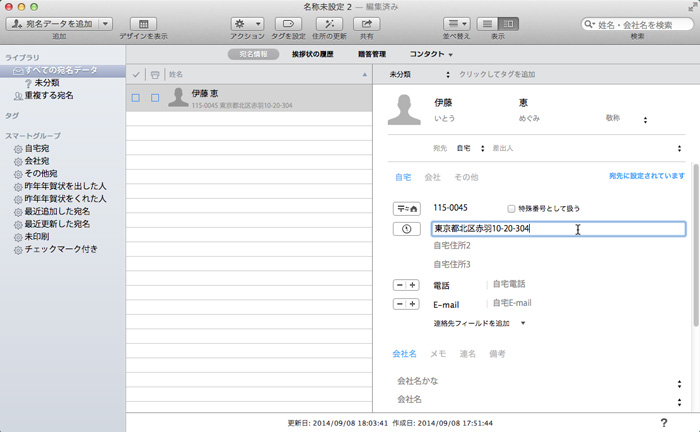Open the 未分類 category dropdown

(419, 74)
